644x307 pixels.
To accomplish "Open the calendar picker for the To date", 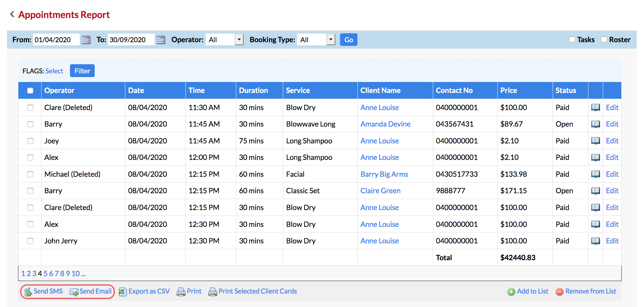I will pyautogui.click(x=161, y=39).
